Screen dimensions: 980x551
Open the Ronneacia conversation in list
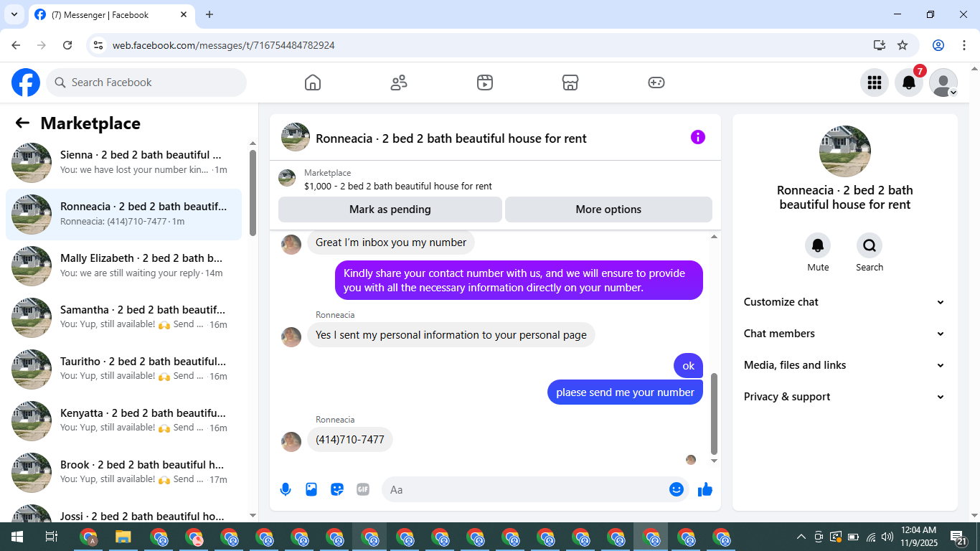[123, 214]
